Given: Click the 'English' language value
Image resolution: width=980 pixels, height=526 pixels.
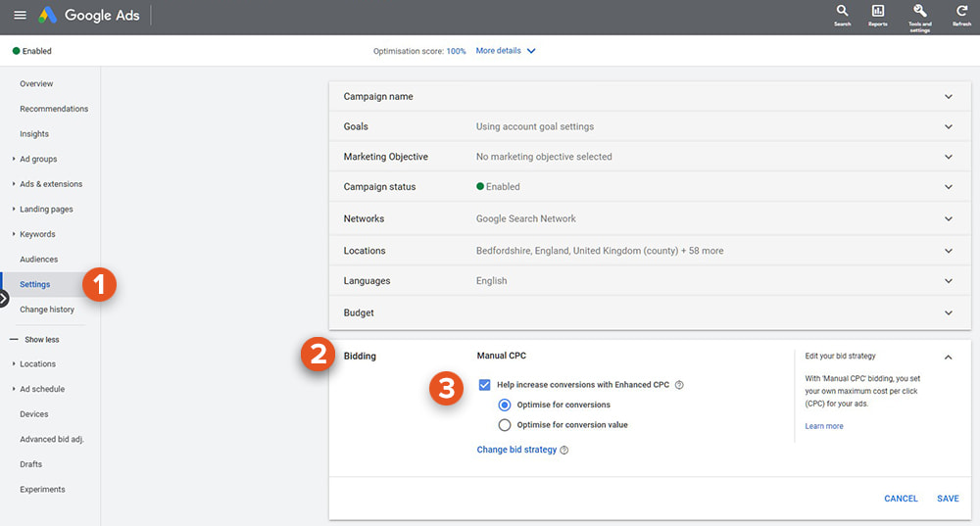Looking at the screenshot, I should [491, 281].
